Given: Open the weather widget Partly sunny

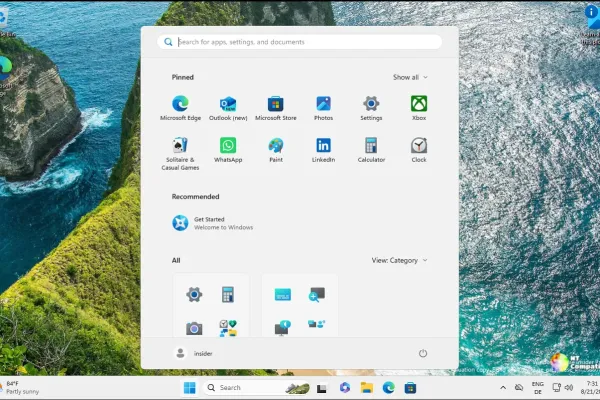Looking at the screenshot, I should coord(20,387).
